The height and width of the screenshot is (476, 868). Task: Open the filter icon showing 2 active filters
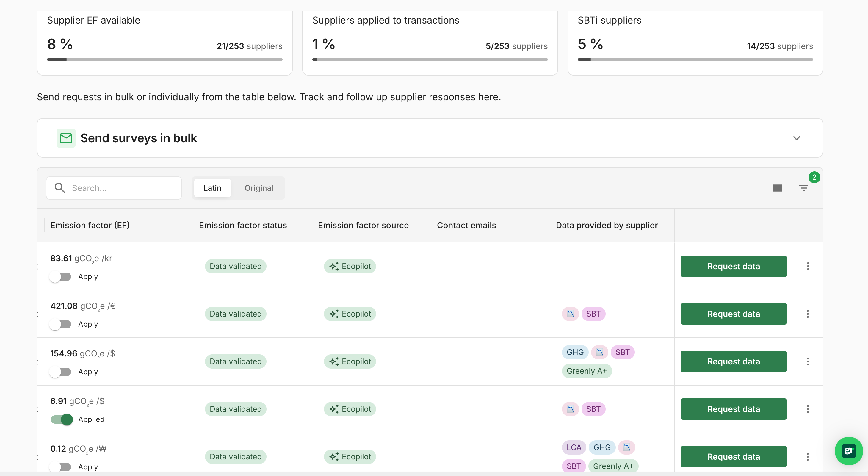[804, 188]
